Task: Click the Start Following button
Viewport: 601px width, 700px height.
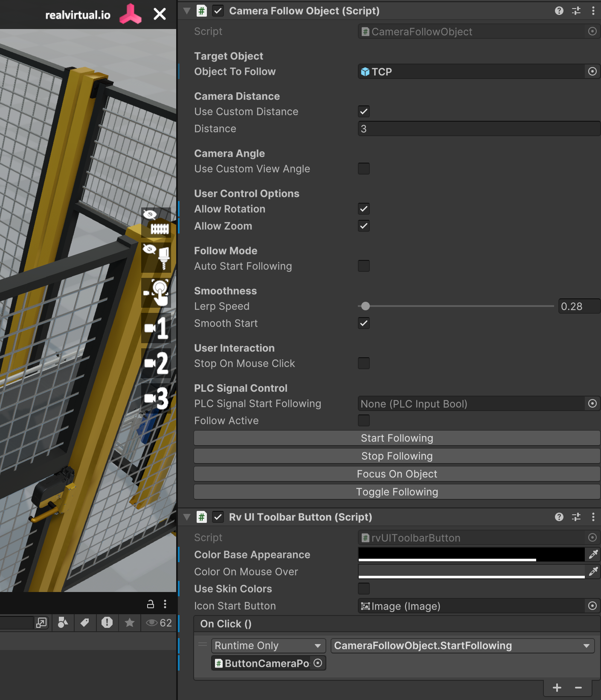Action: 397,438
